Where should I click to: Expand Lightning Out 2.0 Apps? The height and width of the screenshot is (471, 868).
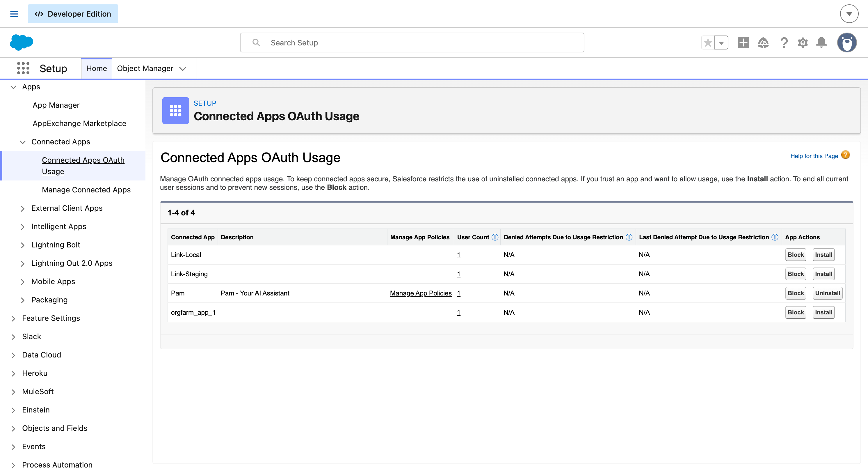tap(23, 263)
